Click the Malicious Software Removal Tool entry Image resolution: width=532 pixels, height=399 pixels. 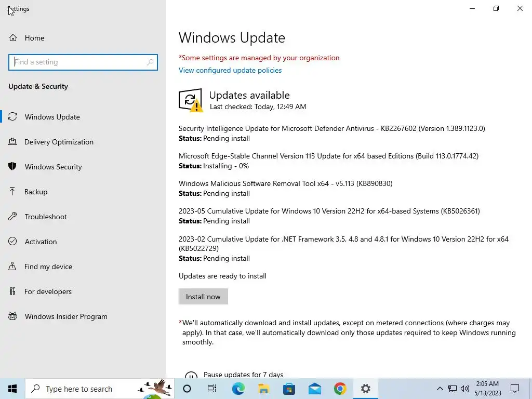(285, 183)
